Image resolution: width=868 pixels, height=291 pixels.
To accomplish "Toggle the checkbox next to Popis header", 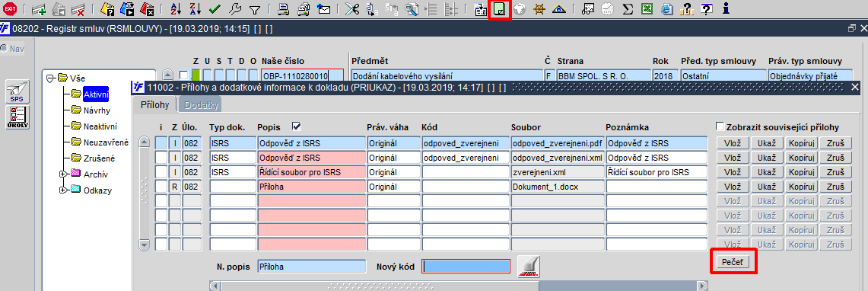I will tap(295, 126).
